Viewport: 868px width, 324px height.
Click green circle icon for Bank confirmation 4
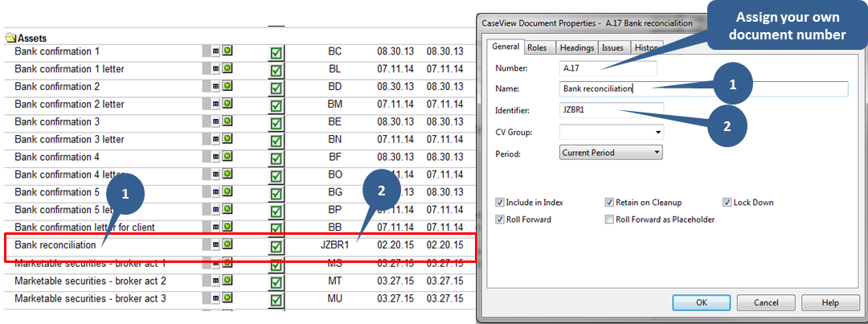(x=227, y=157)
